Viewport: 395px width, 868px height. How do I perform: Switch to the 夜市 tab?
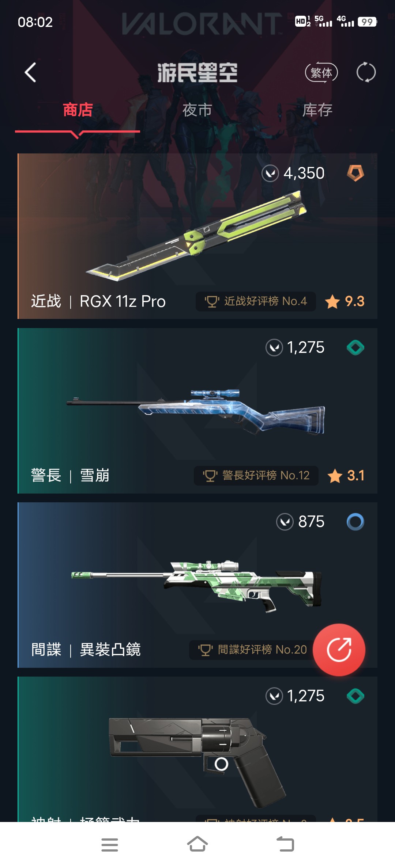pos(197,110)
